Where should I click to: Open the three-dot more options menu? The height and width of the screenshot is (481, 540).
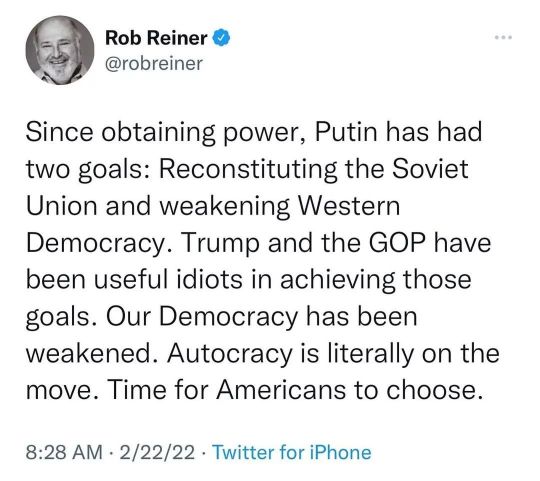(503, 37)
